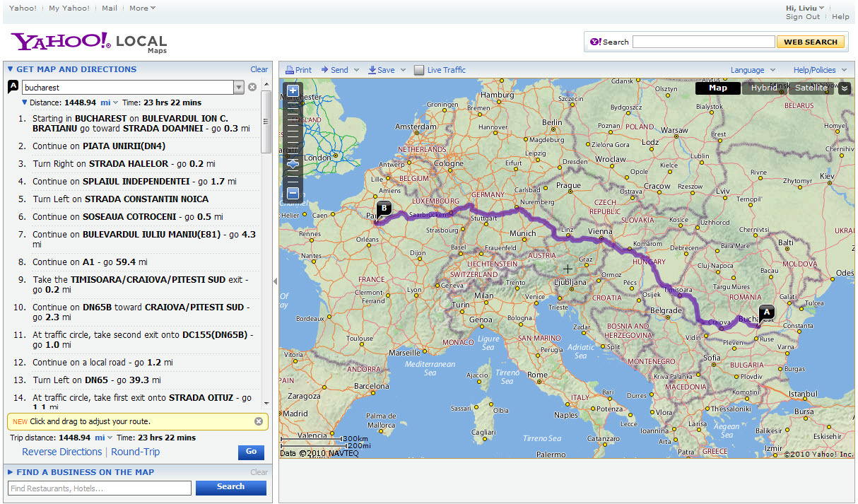Screen dimensions: 858x504
Task: Collapse the Distance summary triangle
Action: 25,102
